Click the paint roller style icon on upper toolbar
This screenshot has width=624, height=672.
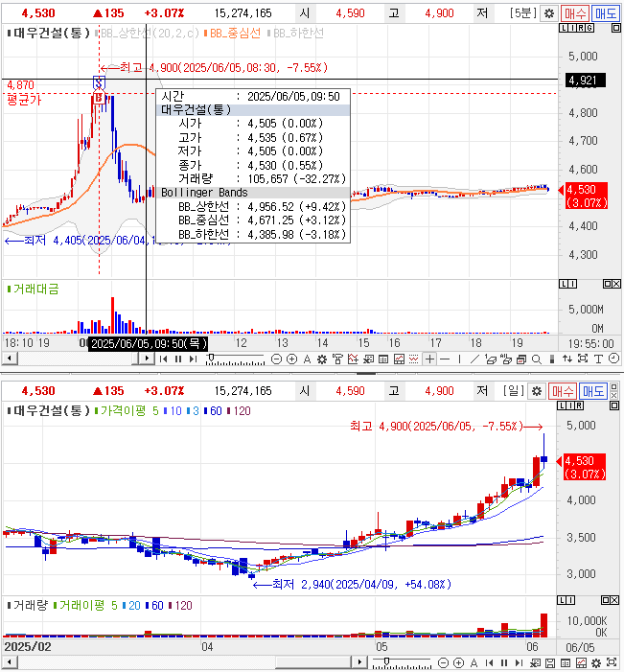click(337, 359)
